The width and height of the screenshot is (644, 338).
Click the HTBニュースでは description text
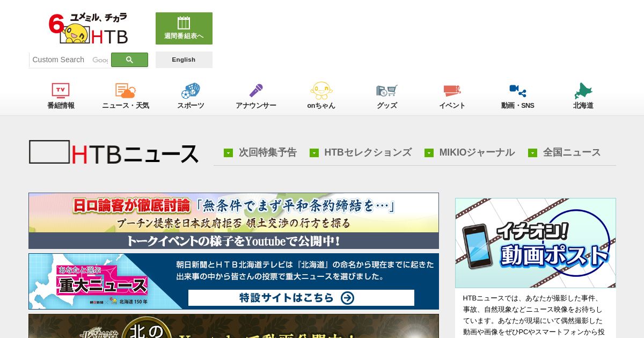click(x=533, y=315)
